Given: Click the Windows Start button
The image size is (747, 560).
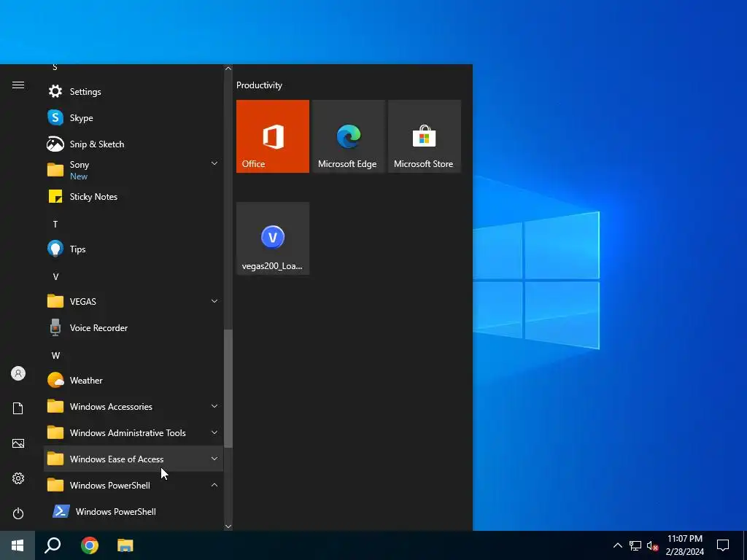Looking at the screenshot, I should tap(18, 545).
